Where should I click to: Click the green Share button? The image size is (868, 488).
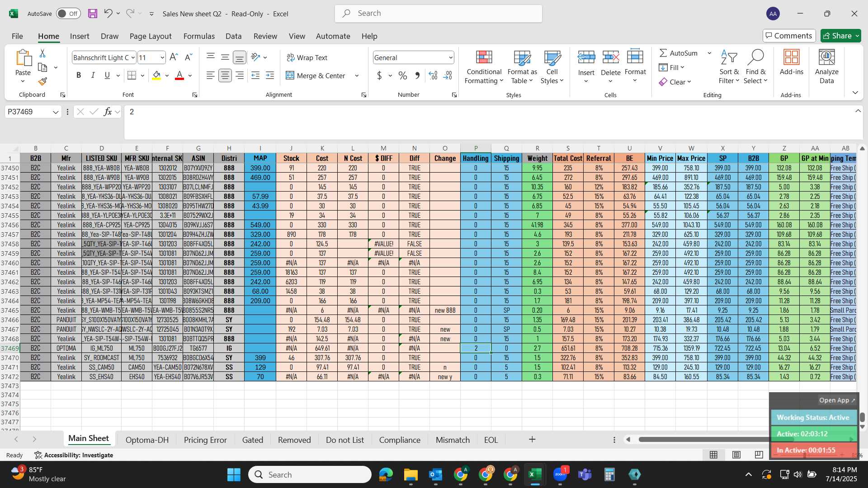pyautogui.click(x=841, y=36)
